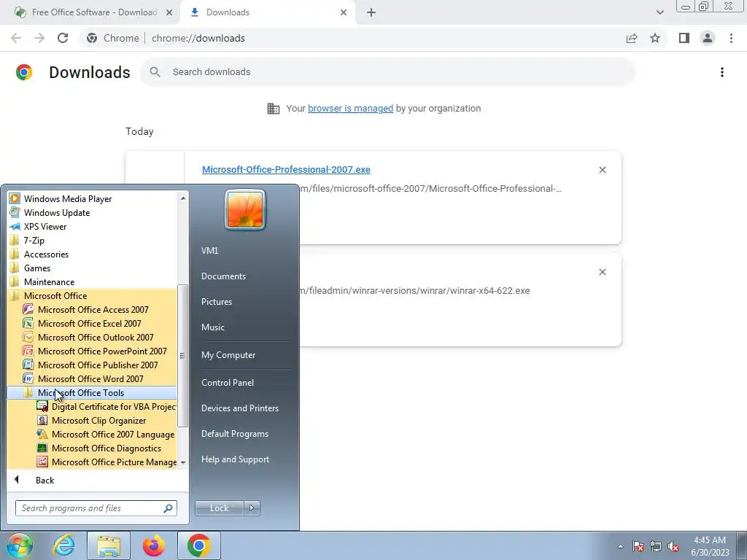Toggle the Chrome side panel
Image resolution: width=747 pixels, height=560 pixels.
tap(684, 38)
